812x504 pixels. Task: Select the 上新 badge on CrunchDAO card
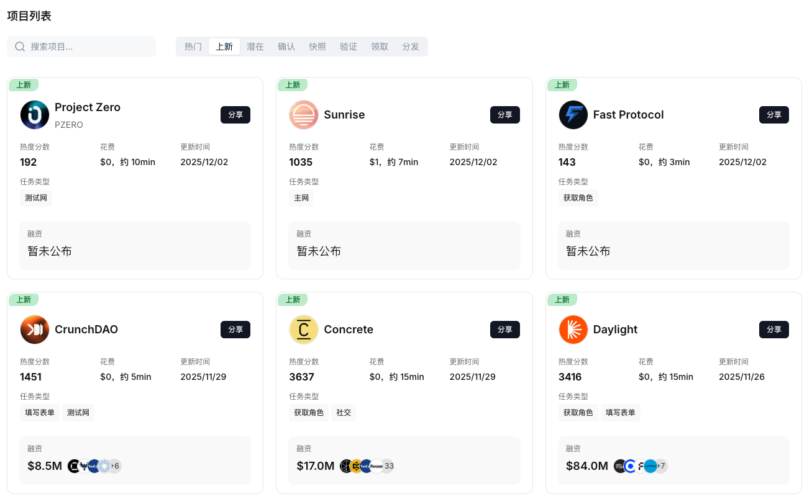[24, 299]
